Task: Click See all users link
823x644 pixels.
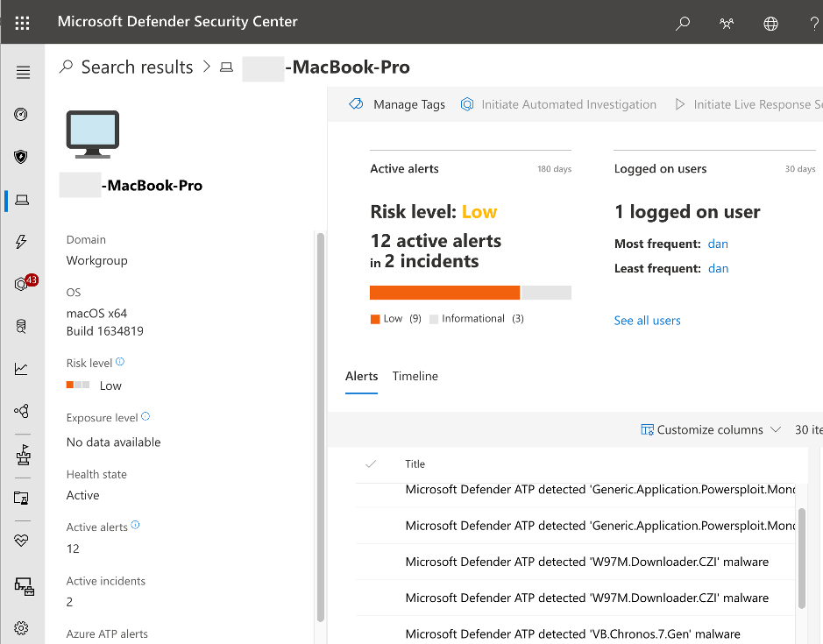Action: click(x=647, y=320)
